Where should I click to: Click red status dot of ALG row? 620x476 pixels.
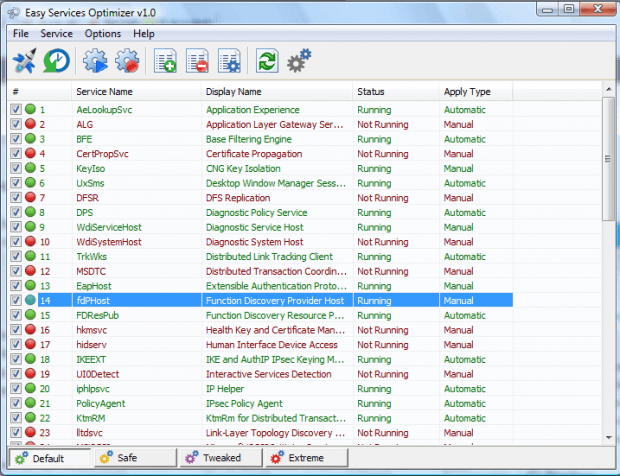click(x=30, y=124)
